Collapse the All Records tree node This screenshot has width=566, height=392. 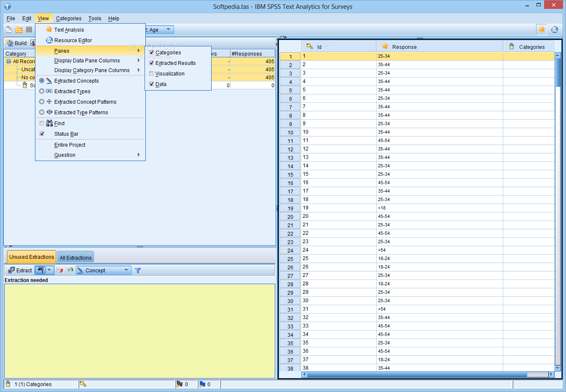[x=8, y=62]
